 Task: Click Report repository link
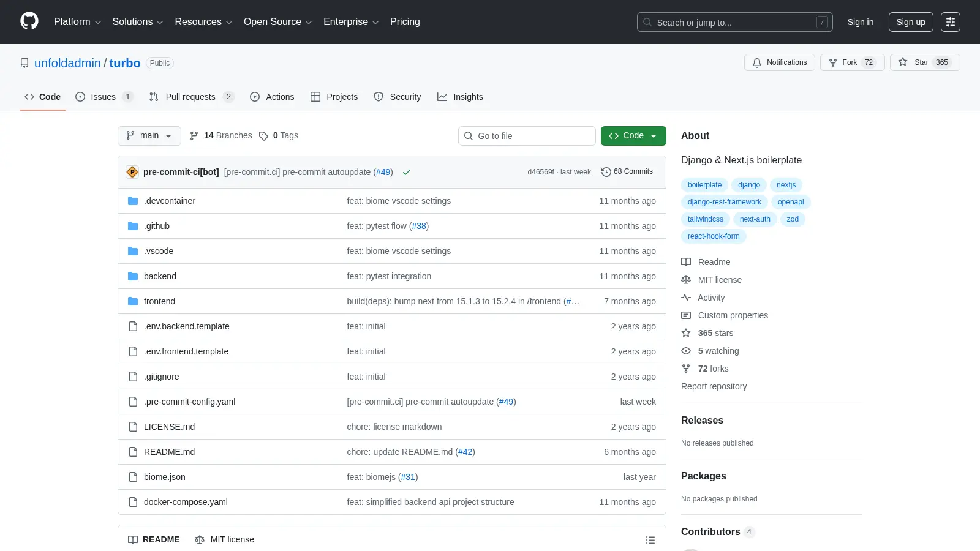pos(714,386)
